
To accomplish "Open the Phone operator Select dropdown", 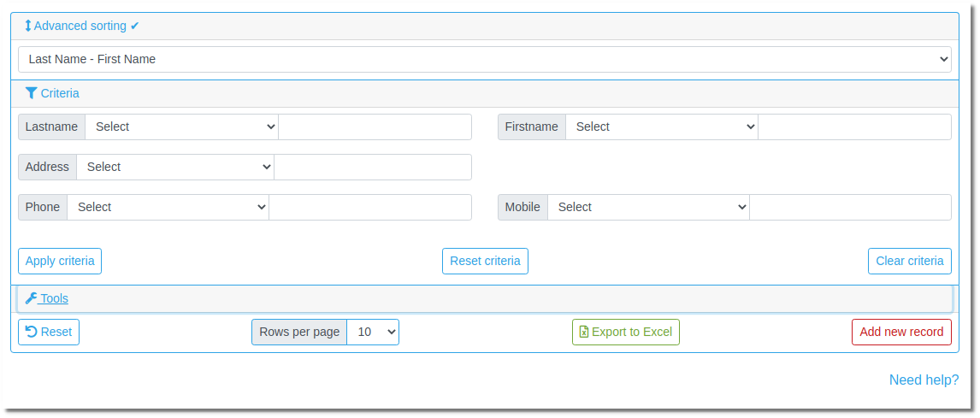I will point(168,207).
